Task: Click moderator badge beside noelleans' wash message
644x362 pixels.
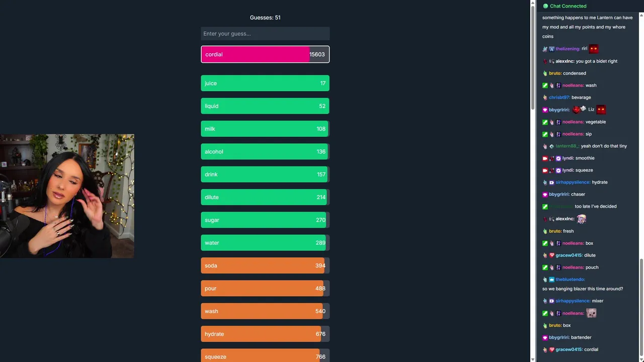Action: [545, 85]
